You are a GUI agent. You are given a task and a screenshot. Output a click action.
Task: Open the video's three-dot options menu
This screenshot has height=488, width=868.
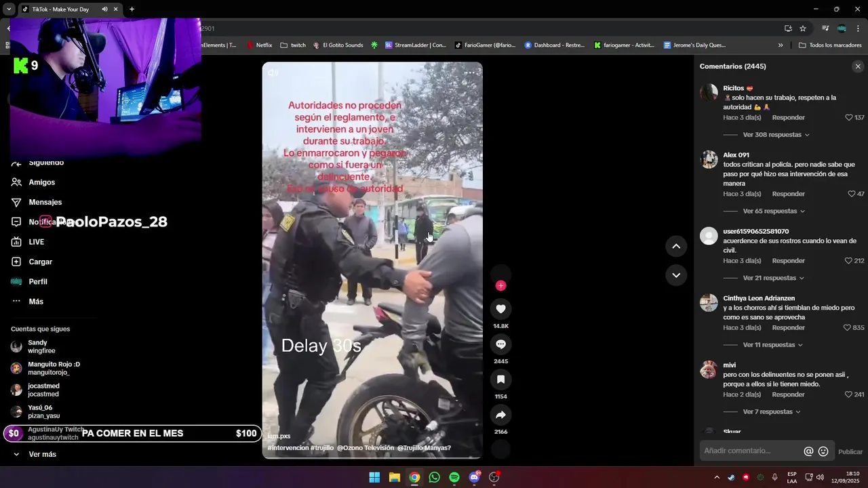[470, 73]
